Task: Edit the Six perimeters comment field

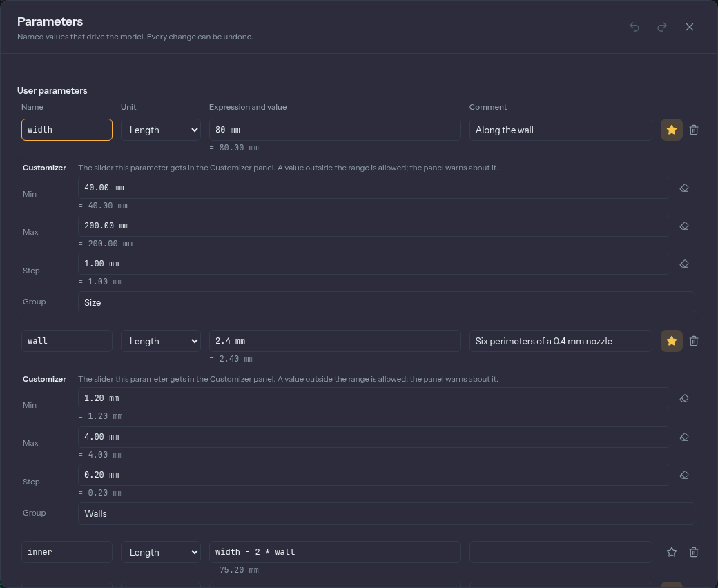Action: click(x=561, y=341)
